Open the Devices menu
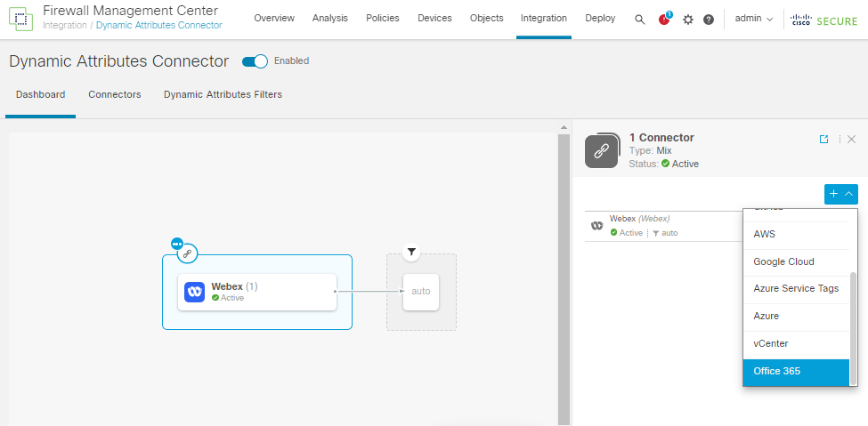 click(x=434, y=19)
